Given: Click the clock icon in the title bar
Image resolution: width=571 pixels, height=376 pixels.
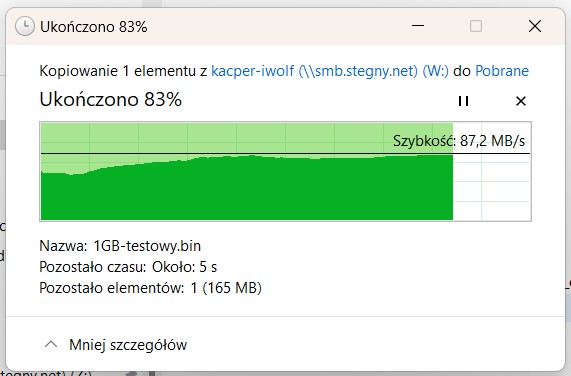Looking at the screenshot, I should 25,27.
